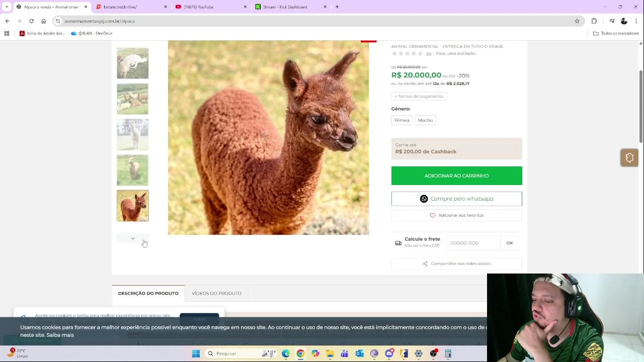Select the Fêmea gender option
Image resolution: width=644 pixels, height=362 pixels.
click(x=401, y=120)
